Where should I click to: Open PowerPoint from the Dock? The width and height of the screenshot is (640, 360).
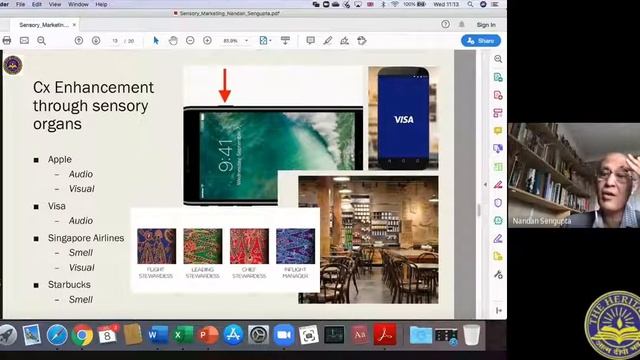208,335
